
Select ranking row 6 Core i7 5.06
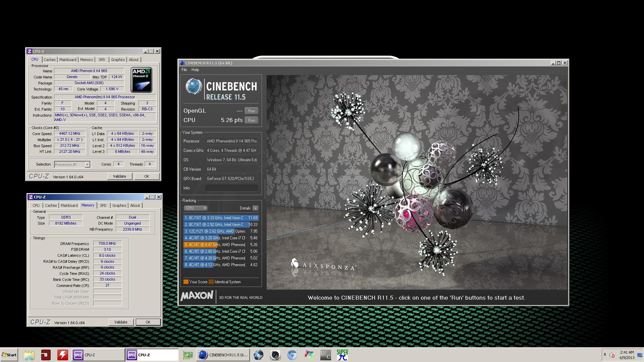point(221,251)
